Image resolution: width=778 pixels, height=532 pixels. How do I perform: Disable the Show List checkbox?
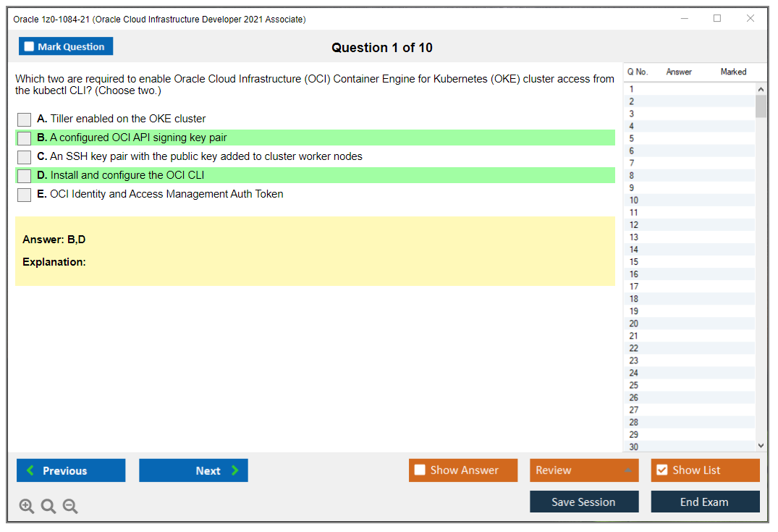(x=661, y=470)
